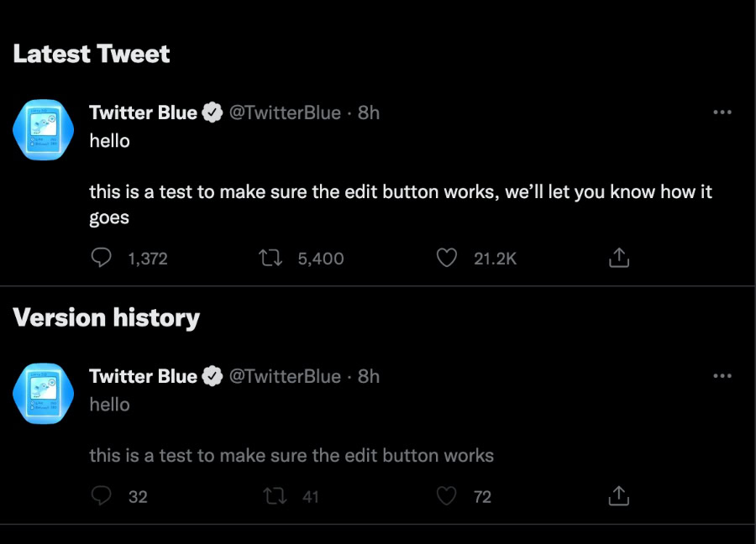Retweet the older version with 41 retweets
Screen dimensions: 756x544
(274, 496)
